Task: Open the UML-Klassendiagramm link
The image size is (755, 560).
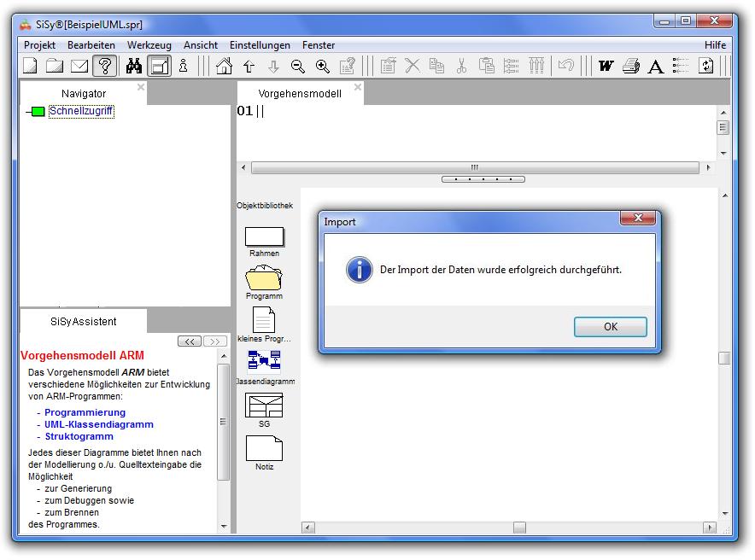Action: pos(99,424)
